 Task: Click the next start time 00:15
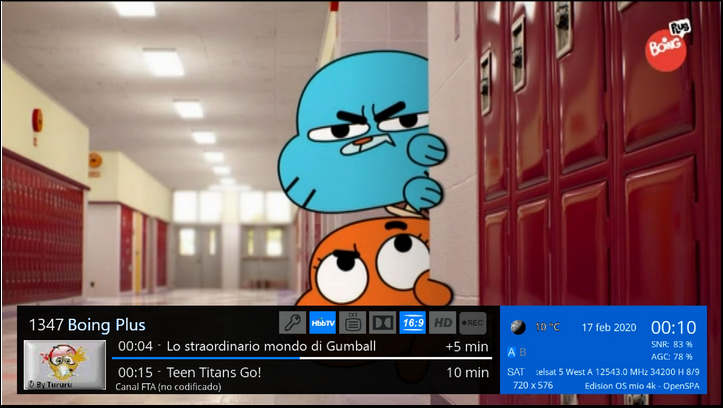click(135, 372)
